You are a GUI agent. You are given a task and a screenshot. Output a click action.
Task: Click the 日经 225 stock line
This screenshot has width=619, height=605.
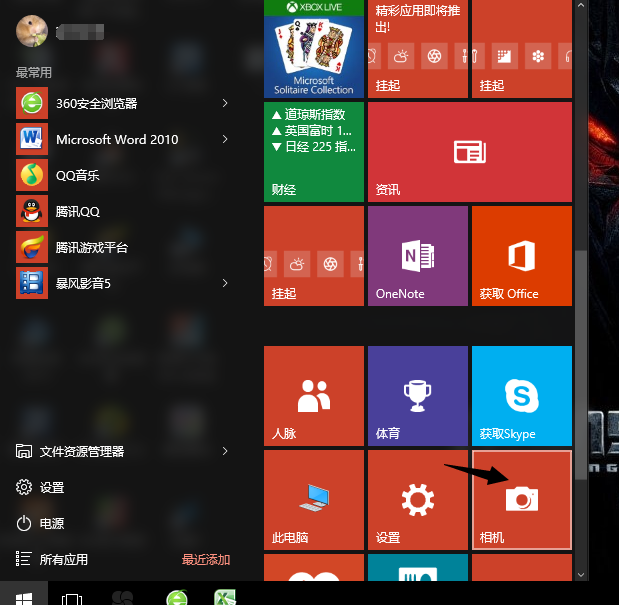click(x=314, y=147)
